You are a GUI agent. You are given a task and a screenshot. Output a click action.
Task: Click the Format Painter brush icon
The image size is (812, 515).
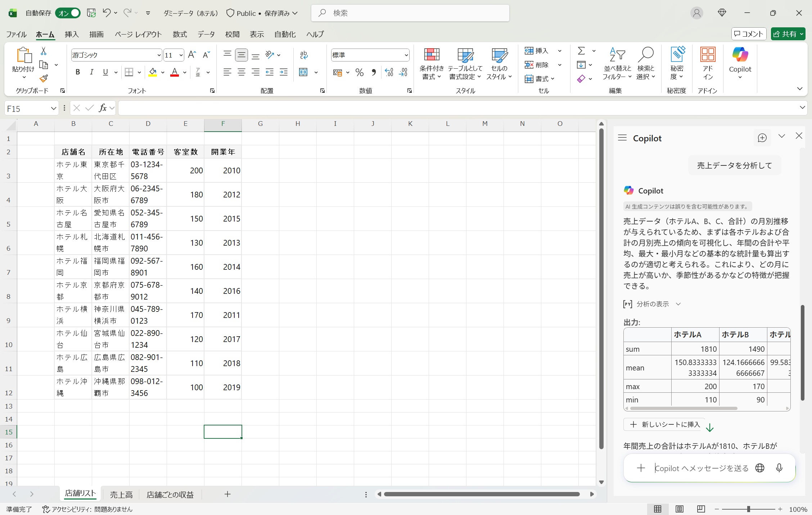point(44,78)
